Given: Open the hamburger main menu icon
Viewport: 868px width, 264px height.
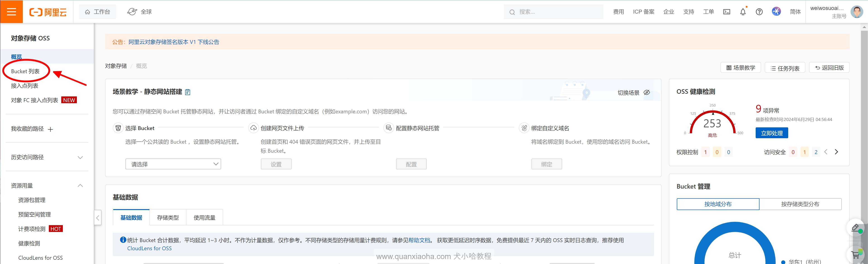Looking at the screenshot, I should pyautogui.click(x=12, y=12).
